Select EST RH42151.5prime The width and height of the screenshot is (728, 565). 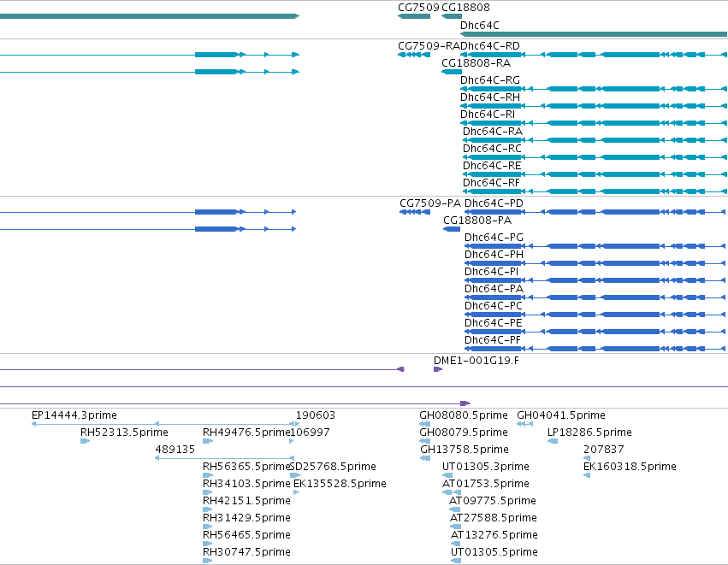[x=246, y=501]
